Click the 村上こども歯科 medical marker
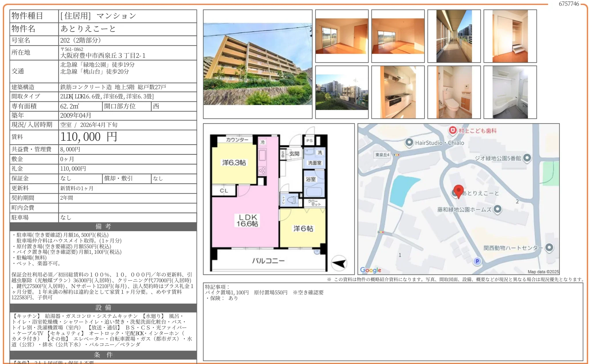The width and height of the screenshot is (592, 364). tap(453, 130)
